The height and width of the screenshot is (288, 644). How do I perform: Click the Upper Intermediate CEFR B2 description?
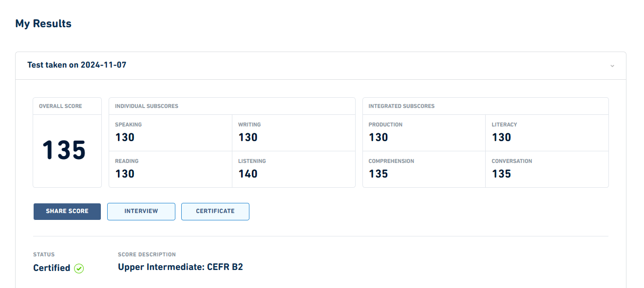(180, 267)
